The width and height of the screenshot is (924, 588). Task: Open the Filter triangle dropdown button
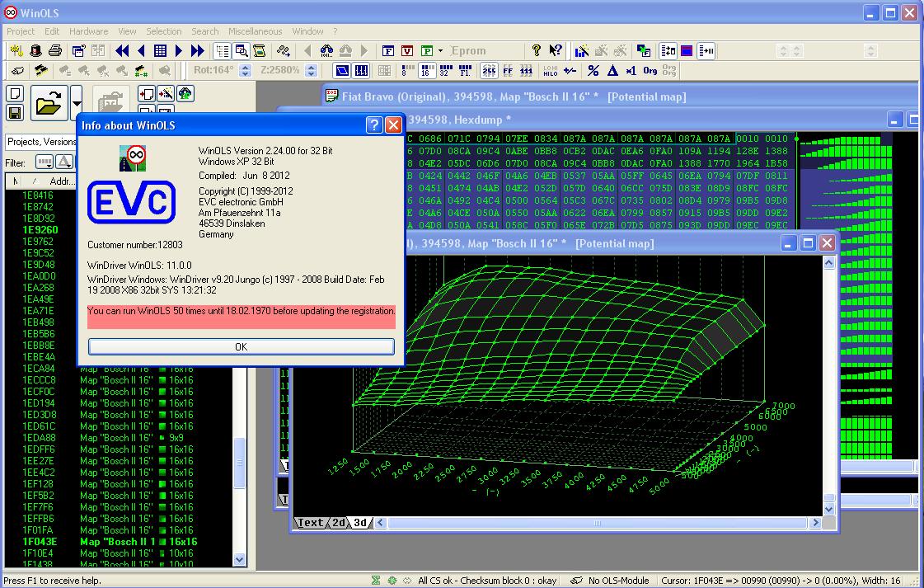[64, 162]
